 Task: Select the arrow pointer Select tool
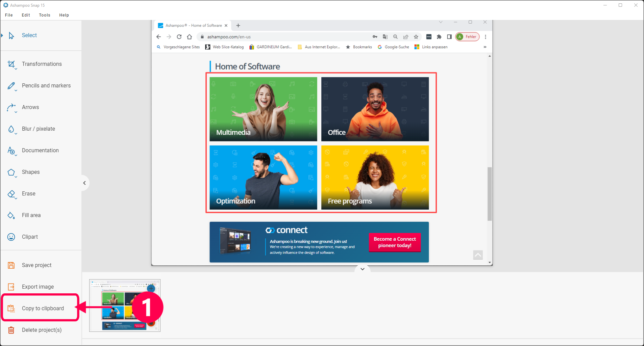11,35
